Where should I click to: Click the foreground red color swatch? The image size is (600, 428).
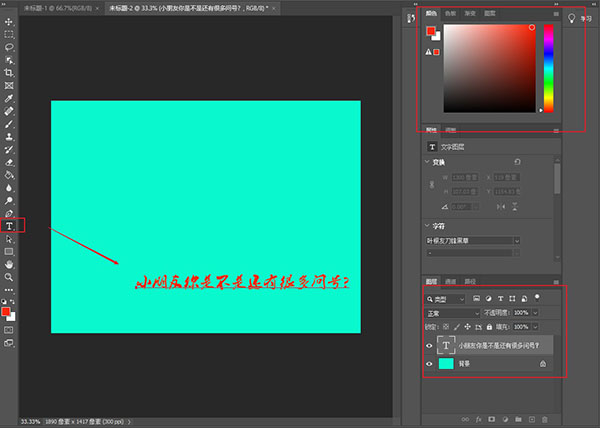[x=5, y=312]
